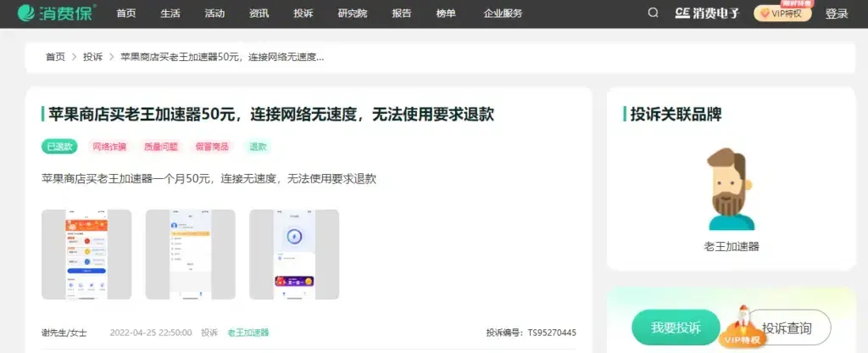Click the rocket VIP特权 icon
The image size is (868, 353).
[x=742, y=327]
